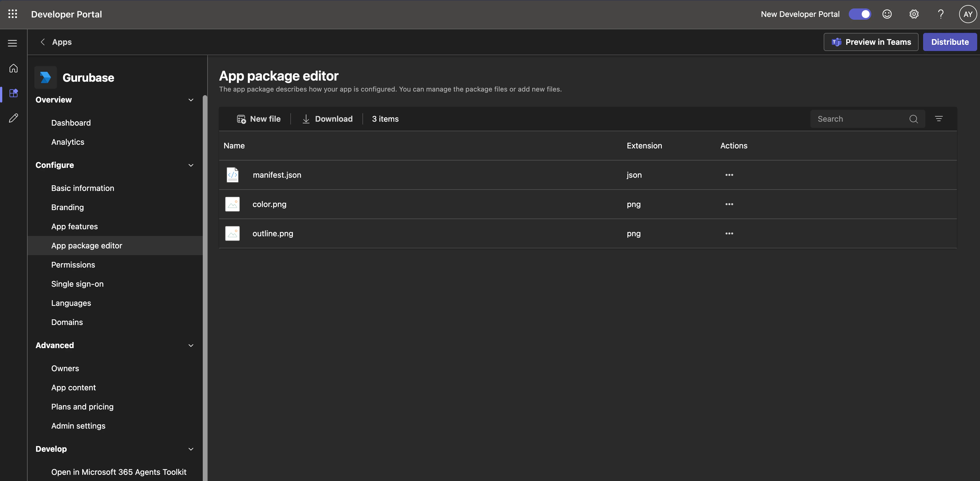This screenshot has height=481, width=980.
Task: Open Plans and pricing menu item
Action: tap(115, 407)
